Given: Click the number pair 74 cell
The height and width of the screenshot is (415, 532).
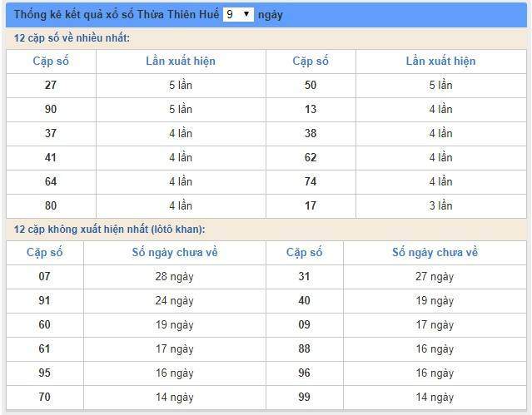Looking at the screenshot, I should (x=311, y=181).
